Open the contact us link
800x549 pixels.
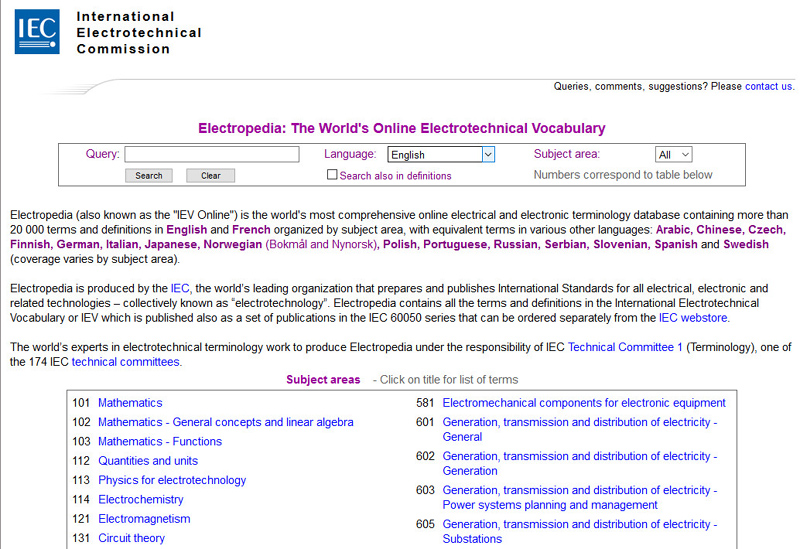point(768,86)
